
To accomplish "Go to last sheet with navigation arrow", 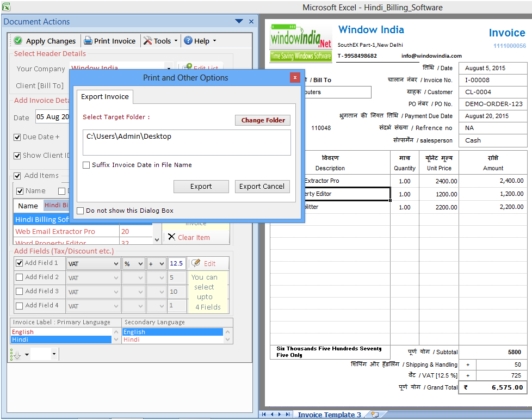I will click(288, 414).
